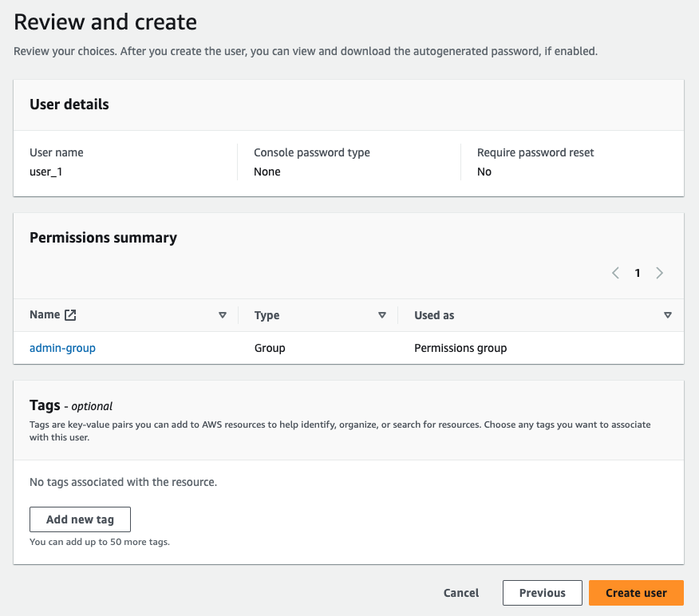The height and width of the screenshot is (616, 699).
Task: Select the user_1 user name value
Action: pyautogui.click(x=46, y=172)
